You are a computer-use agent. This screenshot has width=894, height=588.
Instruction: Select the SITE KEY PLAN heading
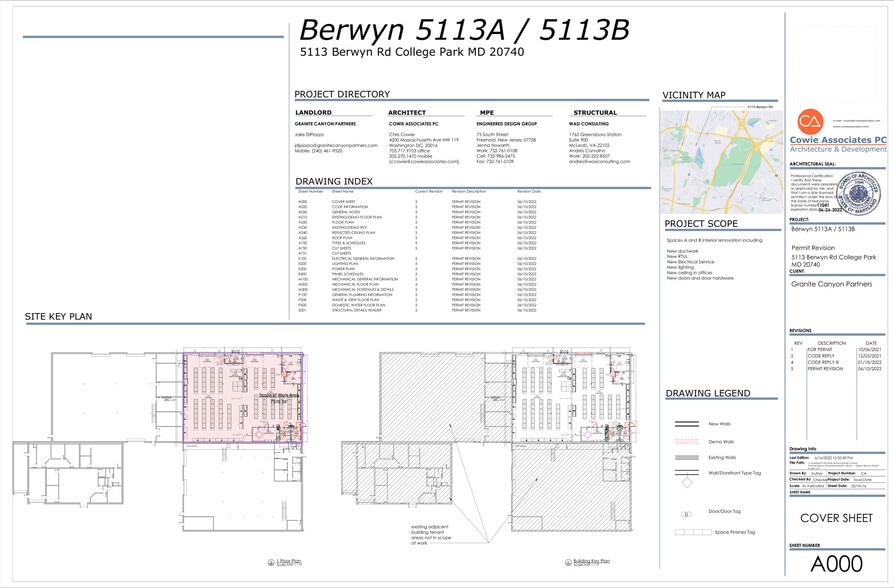tap(59, 316)
